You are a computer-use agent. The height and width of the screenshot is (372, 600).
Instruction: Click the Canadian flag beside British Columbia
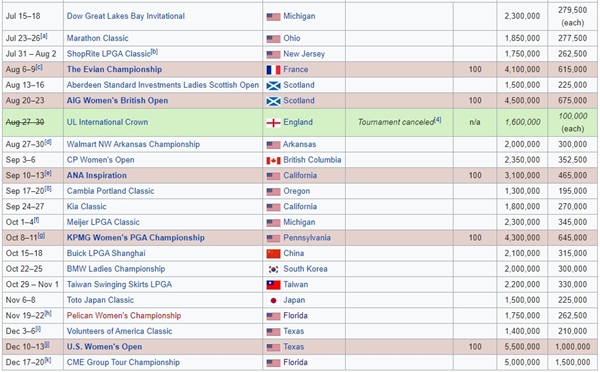(273, 160)
